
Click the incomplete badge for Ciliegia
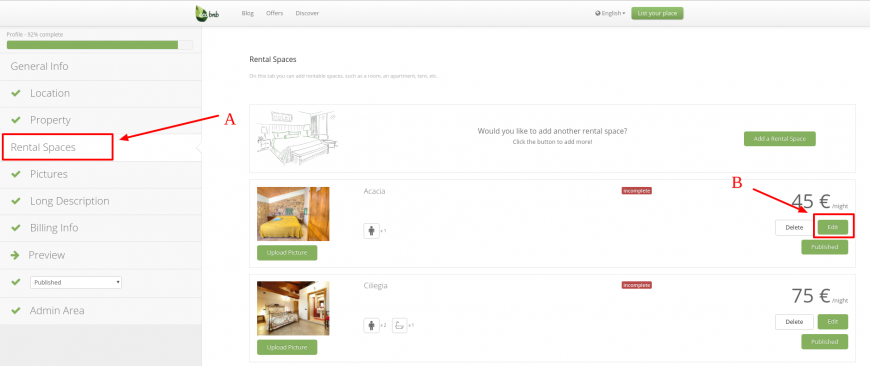pyautogui.click(x=636, y=285)
